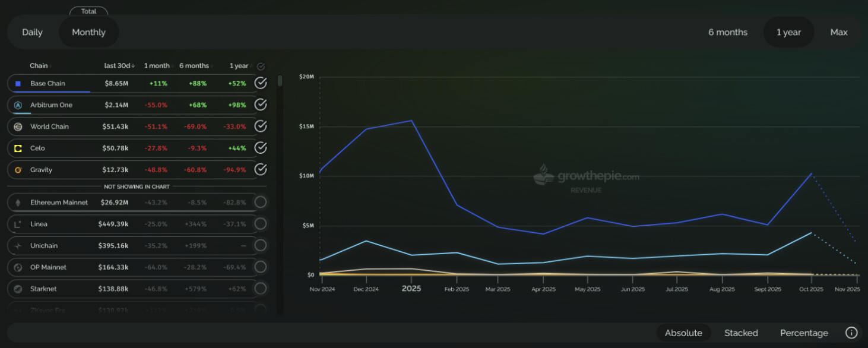Image resolution: width=868 pixels, height=348 pixels.
Task: Click the Base Chain row name
Action: click(47, 84)
